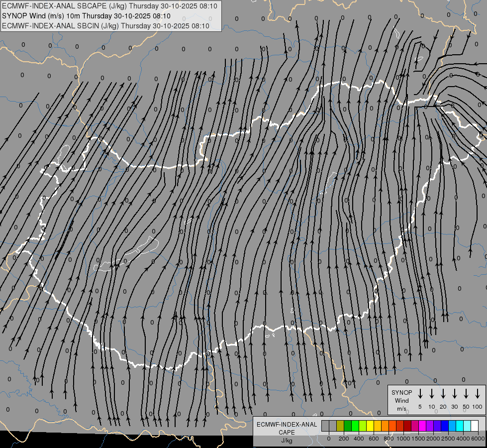Click the 6000 tick label on CAPE scale

click(x=478, y=439)
